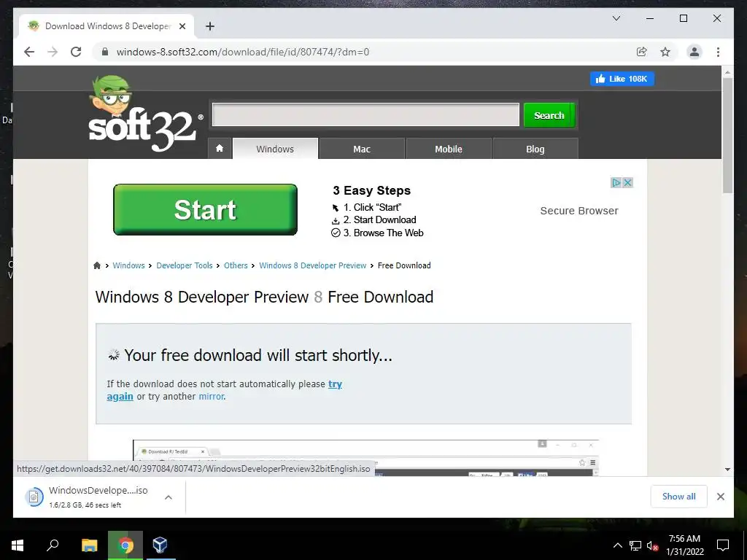Click the screenshot thumbnail below download box
The image size is (747, 560).
[x=365, y=457]
